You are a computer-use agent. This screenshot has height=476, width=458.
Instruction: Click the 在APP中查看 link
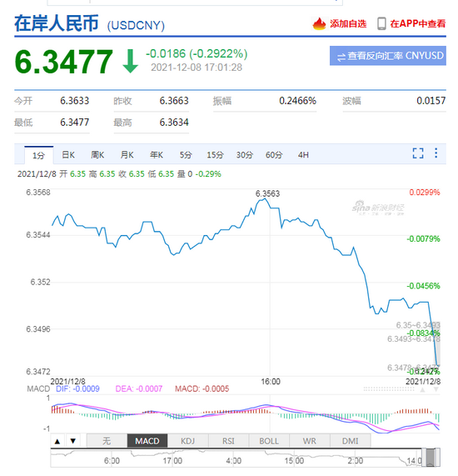418,23
